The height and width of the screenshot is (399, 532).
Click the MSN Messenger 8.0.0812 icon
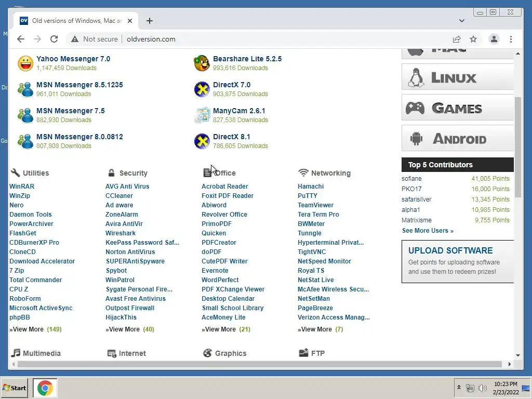25,141
